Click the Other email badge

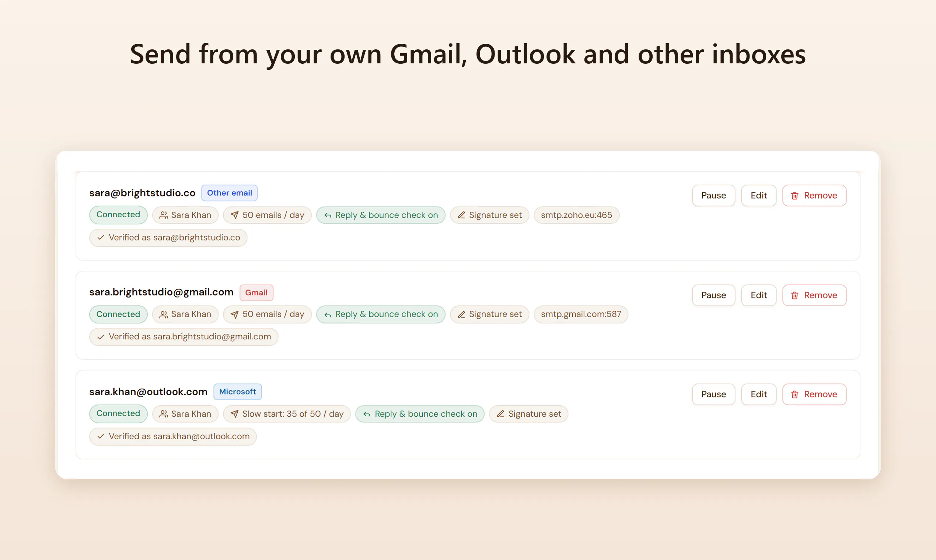[x=230, y=193]
